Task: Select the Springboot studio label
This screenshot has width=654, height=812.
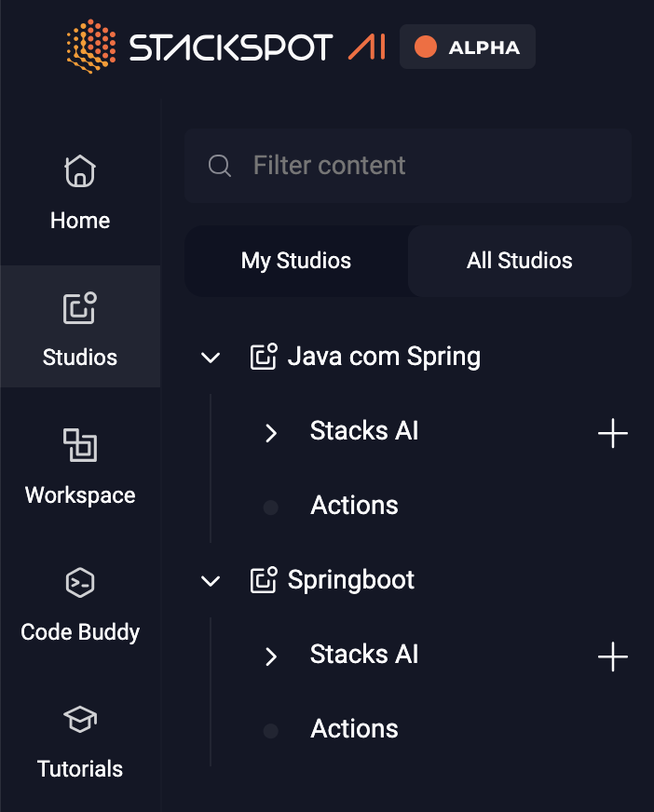Action: (x=351, y=580)
